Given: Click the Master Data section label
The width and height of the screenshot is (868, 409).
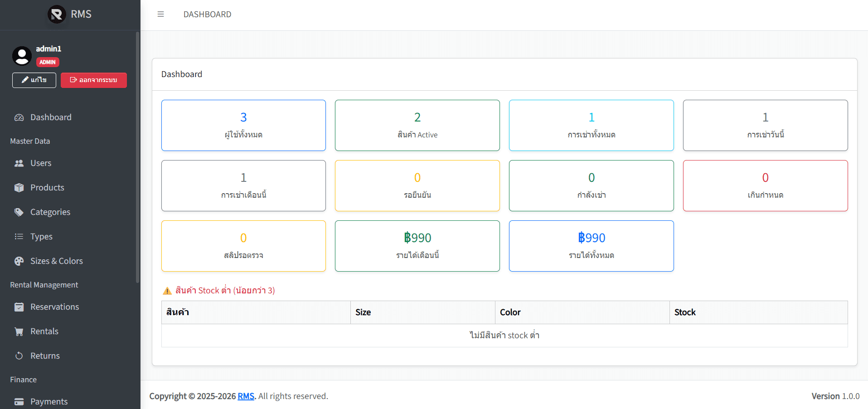Looking at the screenshot, I should (30, 141).
